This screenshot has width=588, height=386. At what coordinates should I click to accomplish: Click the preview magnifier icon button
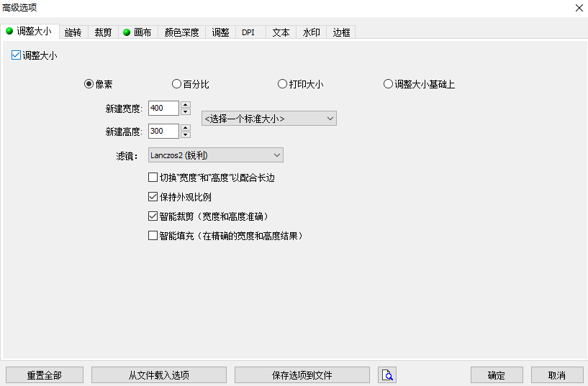tap(387, 375)
